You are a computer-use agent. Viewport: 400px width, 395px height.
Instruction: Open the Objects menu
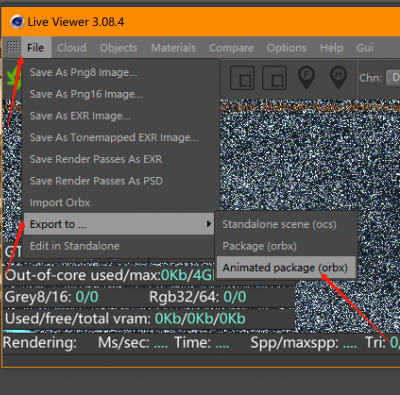pyautogui.click(x=118, y=48)
